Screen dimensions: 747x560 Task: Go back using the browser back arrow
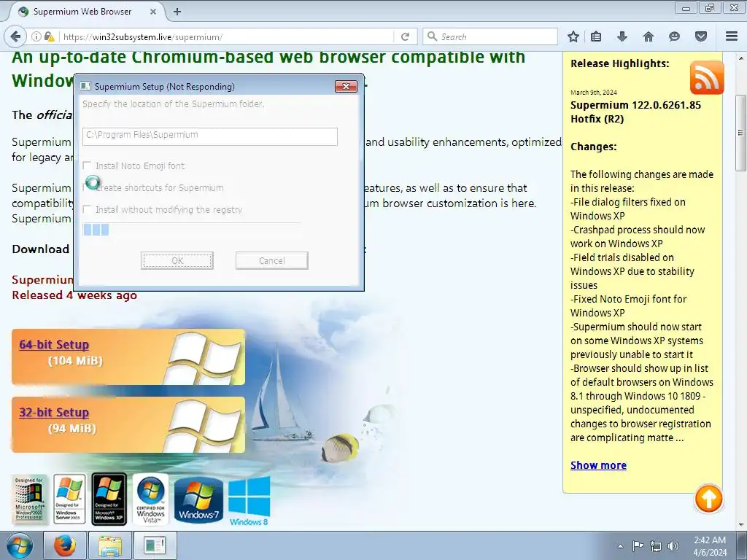pos(15,36)
